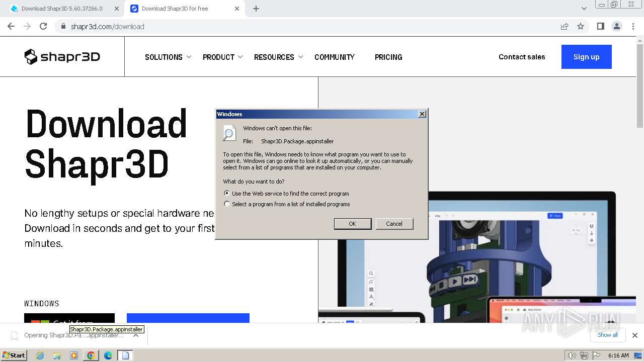Open File Explorer from the taskbar
644x362 pixels.
coord(57,355)
